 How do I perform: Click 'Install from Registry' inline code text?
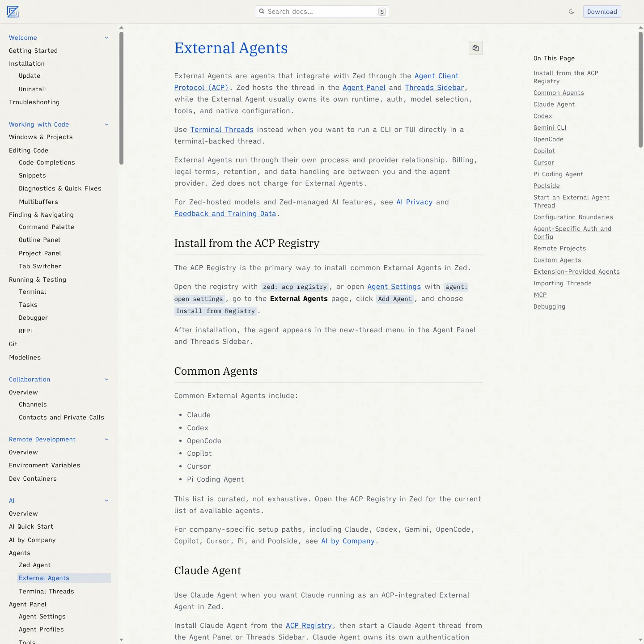[x=215, y=311]
